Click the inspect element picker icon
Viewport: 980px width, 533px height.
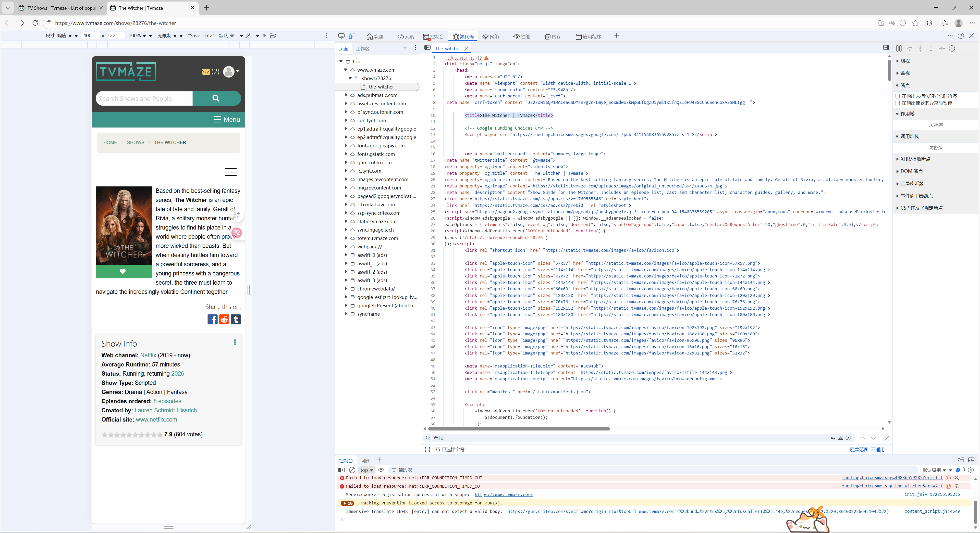point(341,36)
